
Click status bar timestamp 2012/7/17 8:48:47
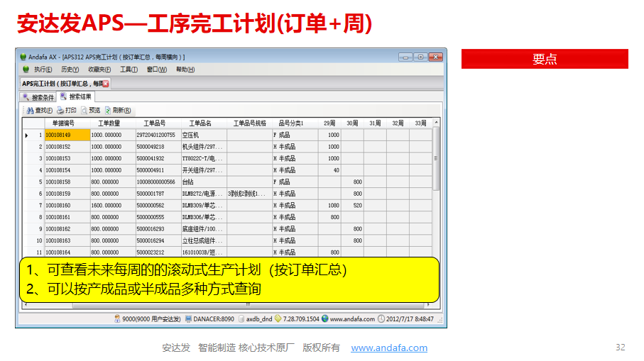pos(410,318)
